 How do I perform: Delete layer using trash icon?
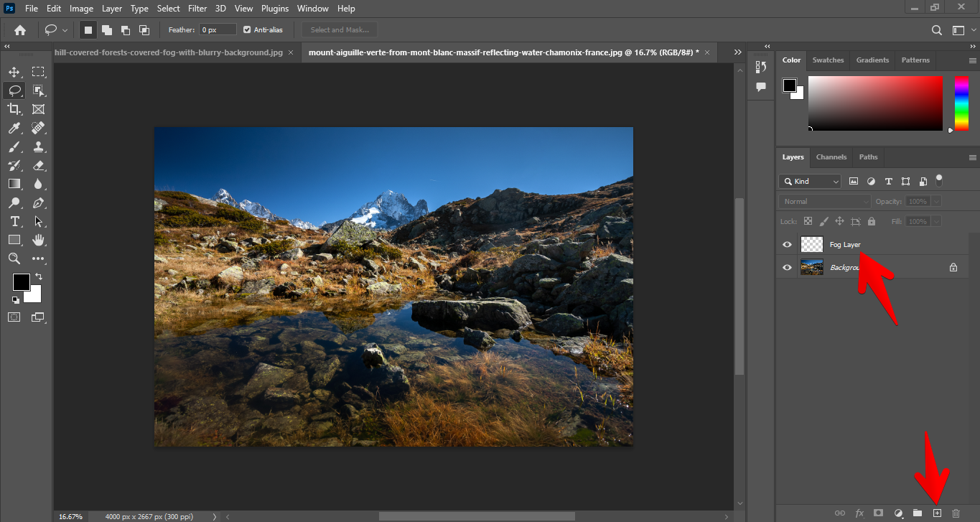coord(956,513)
